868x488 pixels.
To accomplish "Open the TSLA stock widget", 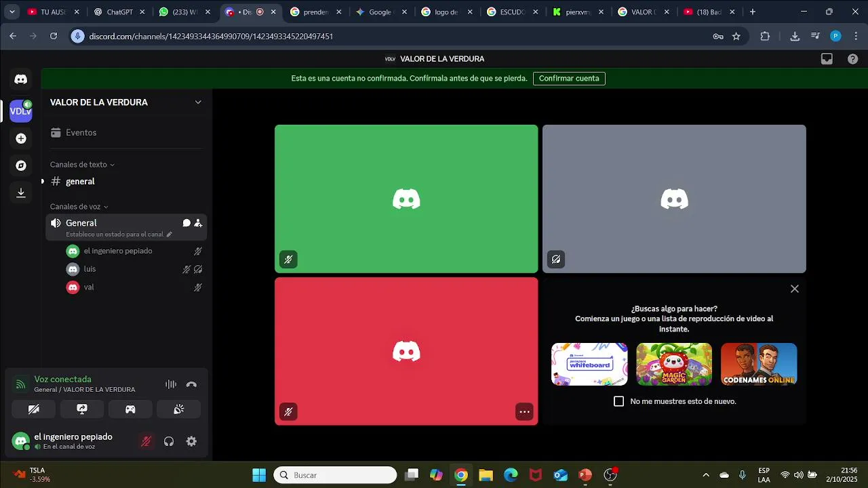I will (33, 475).
